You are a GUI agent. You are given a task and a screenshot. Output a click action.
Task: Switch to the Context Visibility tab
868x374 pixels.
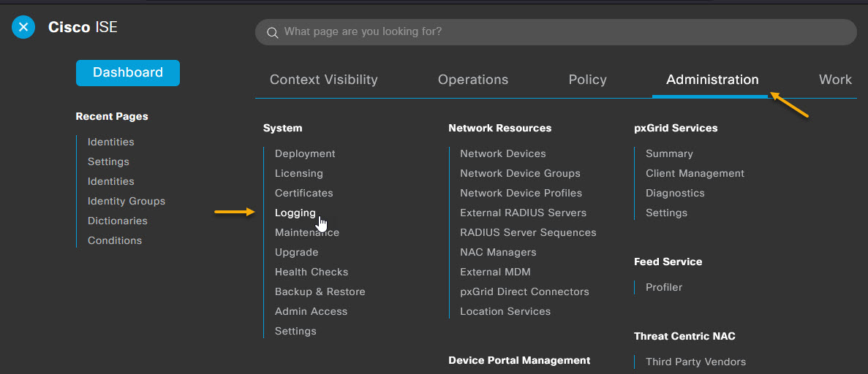tap(324, 80)
